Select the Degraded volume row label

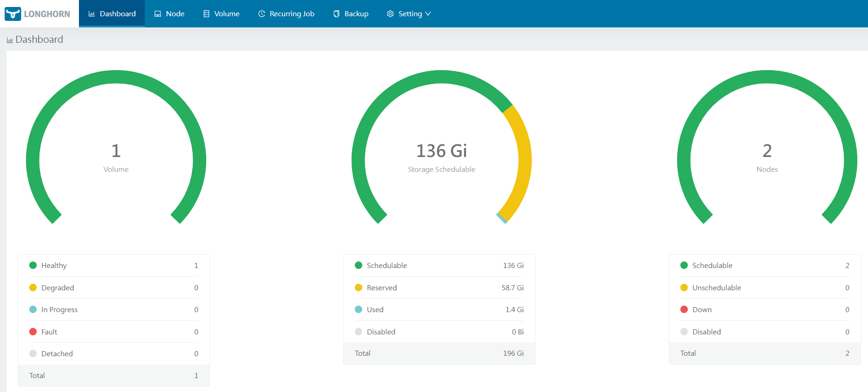[x=58, y=287]
